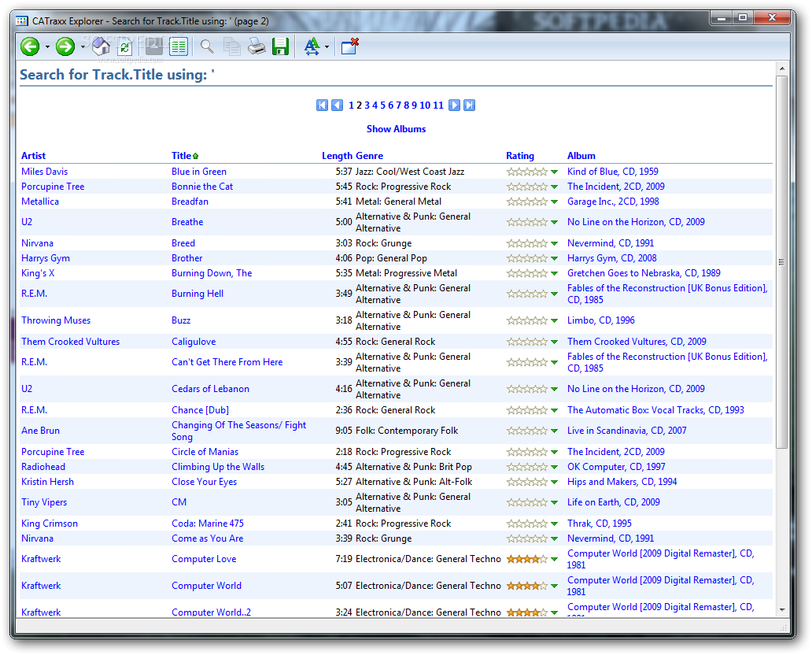Open the magnifier search tool
The width and height of the screenshot is (812, 655).
click(207, 46)
